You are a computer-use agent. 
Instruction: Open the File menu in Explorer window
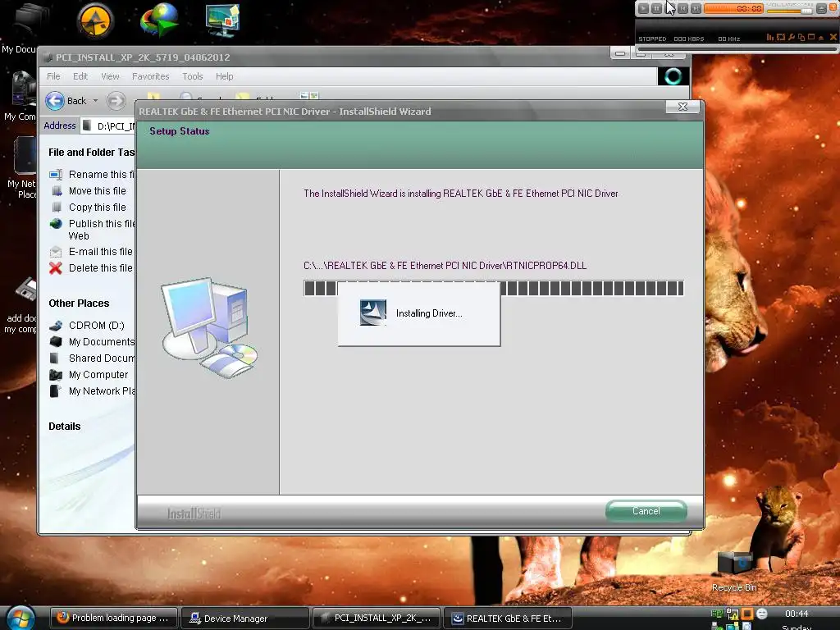53,76
